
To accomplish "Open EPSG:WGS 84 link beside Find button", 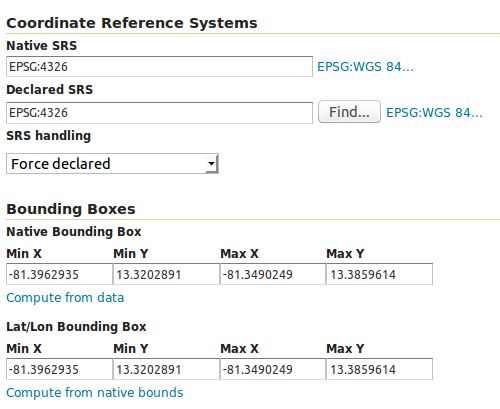I will 434,113.
